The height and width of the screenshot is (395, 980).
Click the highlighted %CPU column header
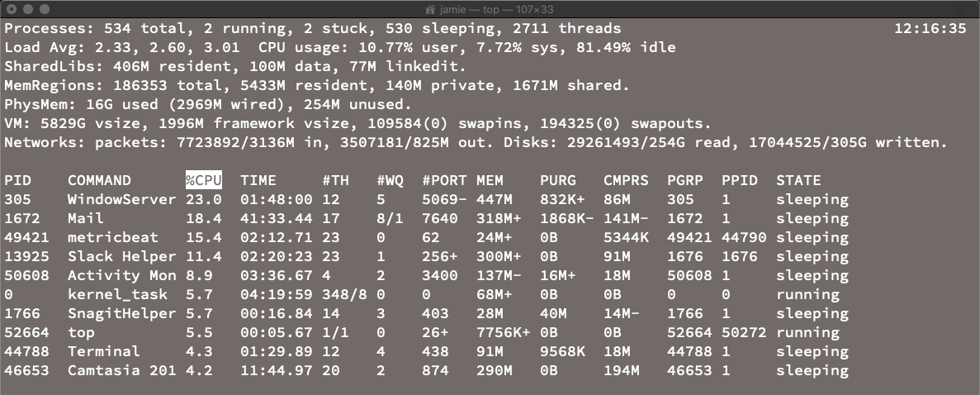tap(204, 180)
